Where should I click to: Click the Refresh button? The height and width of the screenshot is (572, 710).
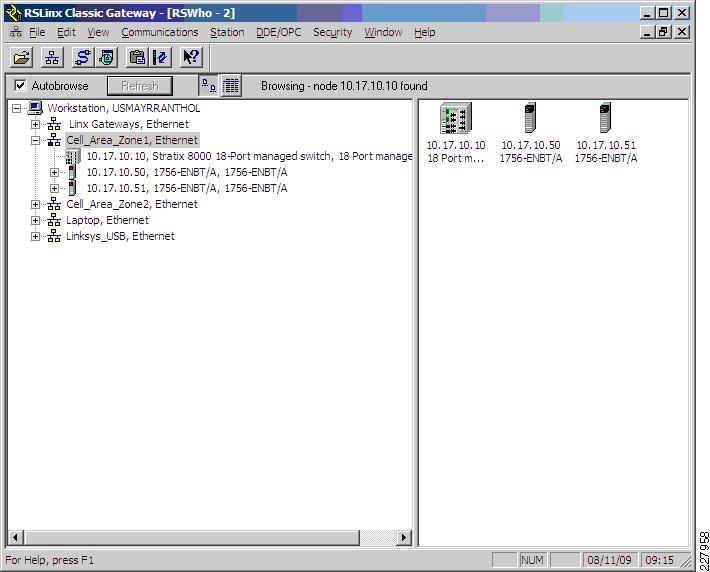tap(140, 86)
